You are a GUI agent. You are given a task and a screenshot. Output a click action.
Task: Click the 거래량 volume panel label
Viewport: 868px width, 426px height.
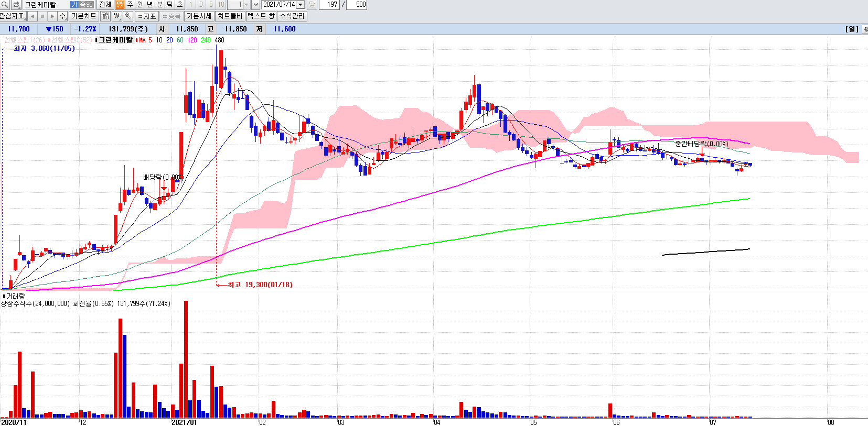point(15,297)
